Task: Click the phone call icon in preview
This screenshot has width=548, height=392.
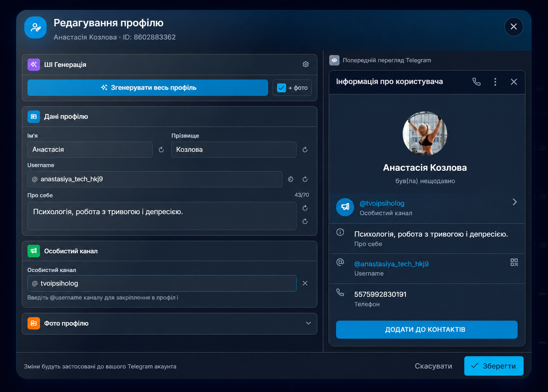Action: pyautogui.click(x=477, y=82)
